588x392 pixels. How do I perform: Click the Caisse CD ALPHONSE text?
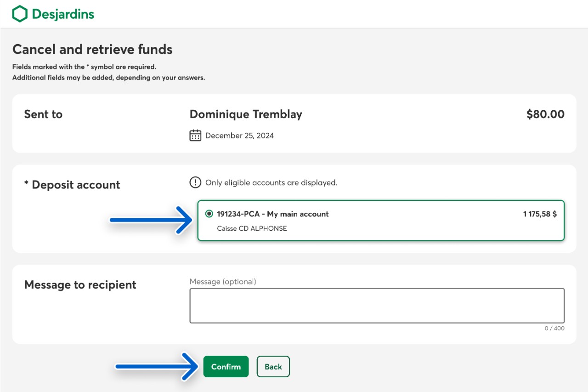click(252, 228)
